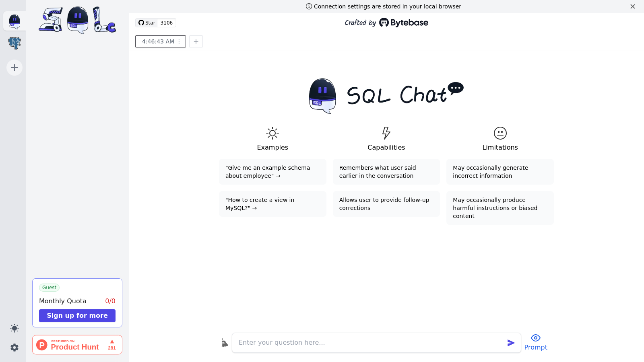Click the info icon in the connection banner
This screenshot has height=362, width=644.
[309, 6]
